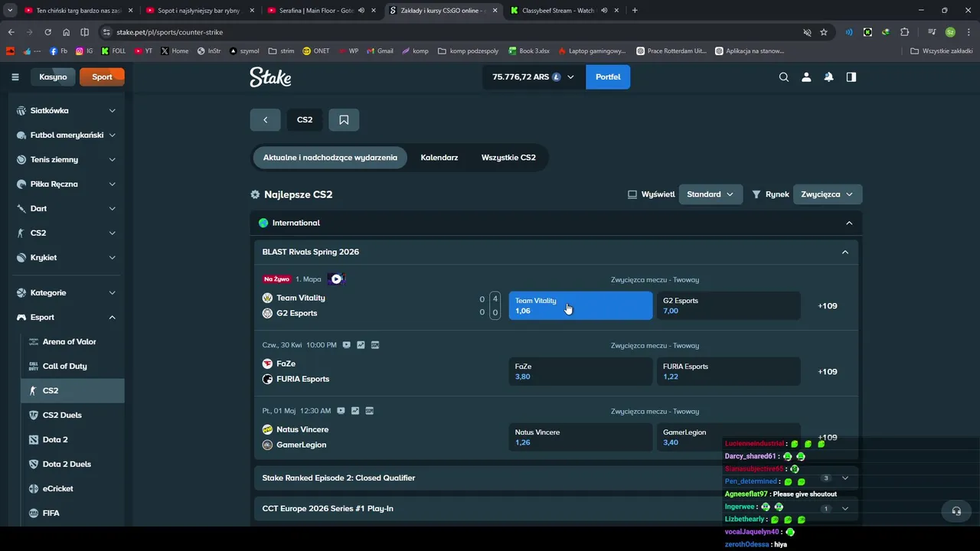
Task: Click the settings gear beside Najlepsze CS2
Action: pyautogui.click(x=256, y=194)
